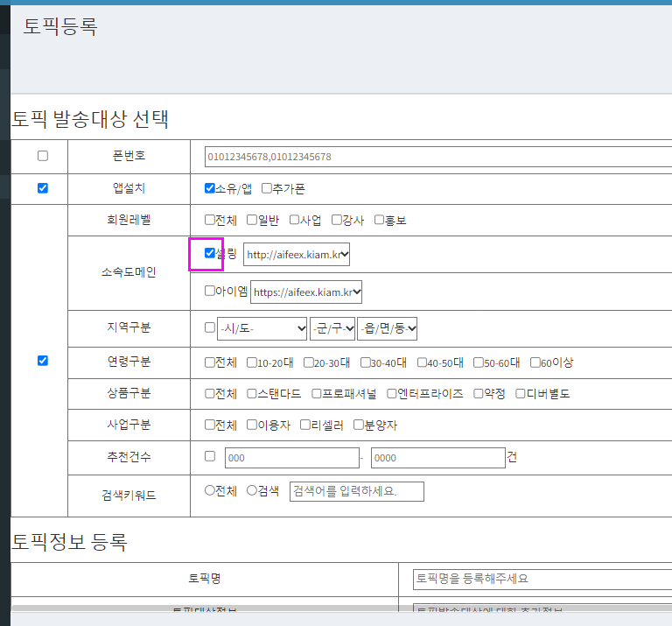Open the 셀링 domain URL dropdown
This screenshot has width=672, height=626.
(x=297, y=255)
